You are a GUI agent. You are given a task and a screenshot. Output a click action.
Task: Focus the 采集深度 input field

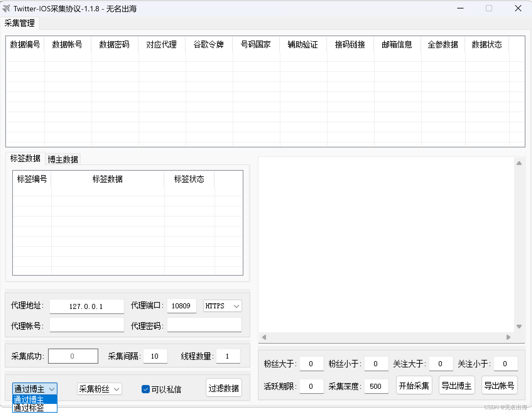click(376, 386)
